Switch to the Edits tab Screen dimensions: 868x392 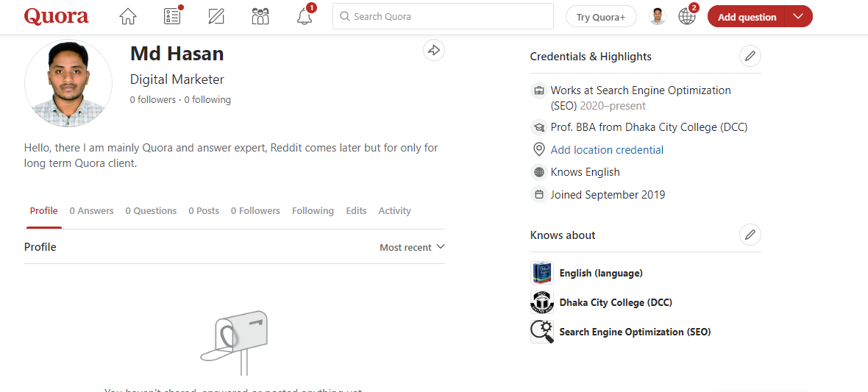[x=357, y=211]
